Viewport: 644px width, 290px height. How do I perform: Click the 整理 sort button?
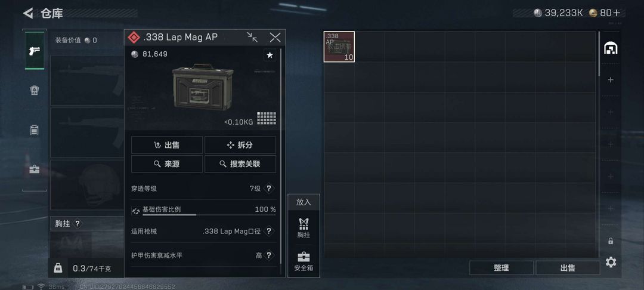click(x=501, y=268)
